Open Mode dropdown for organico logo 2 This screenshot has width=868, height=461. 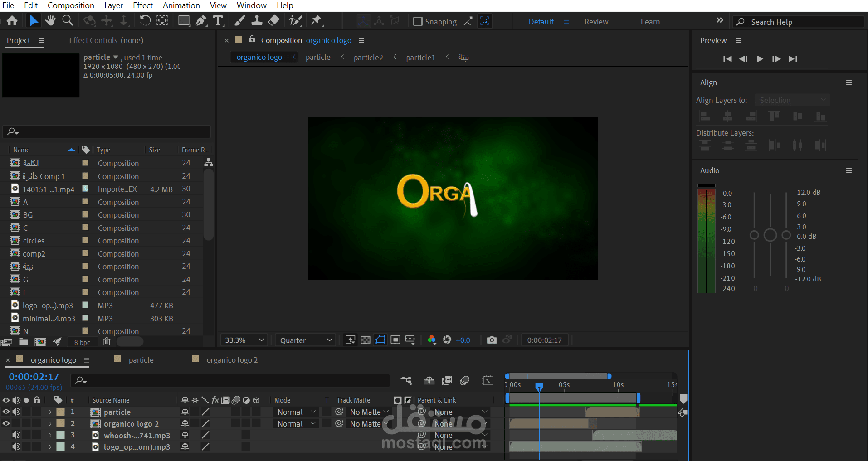[x=296, y=424]
